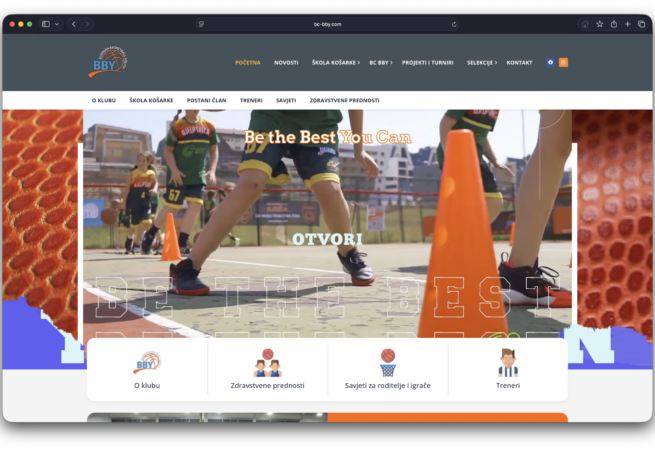Click the BBY club logo in header

(107, 62)
